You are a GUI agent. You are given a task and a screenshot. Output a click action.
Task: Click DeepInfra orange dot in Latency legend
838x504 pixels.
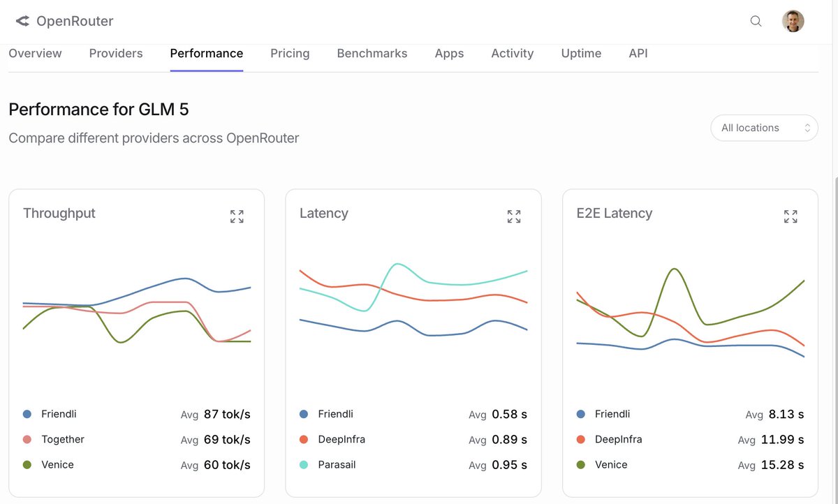304,439
